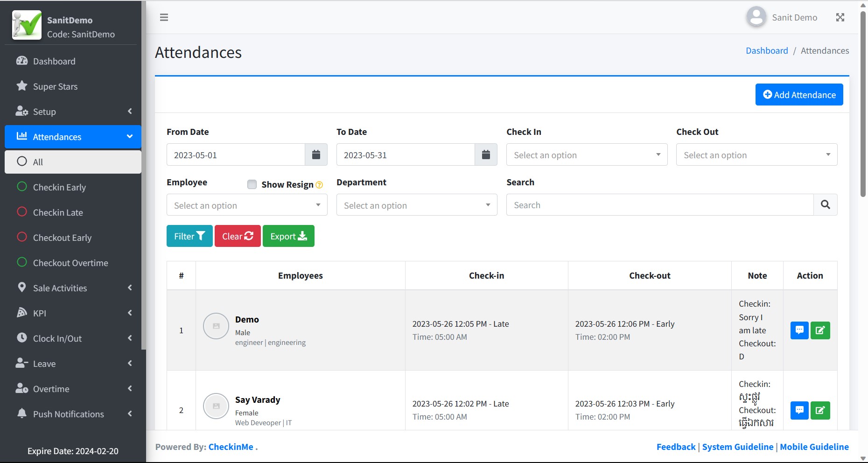Viewport: 868px width, 463px height.
Task: Open the System Guideline link
Action: (738, 447)
